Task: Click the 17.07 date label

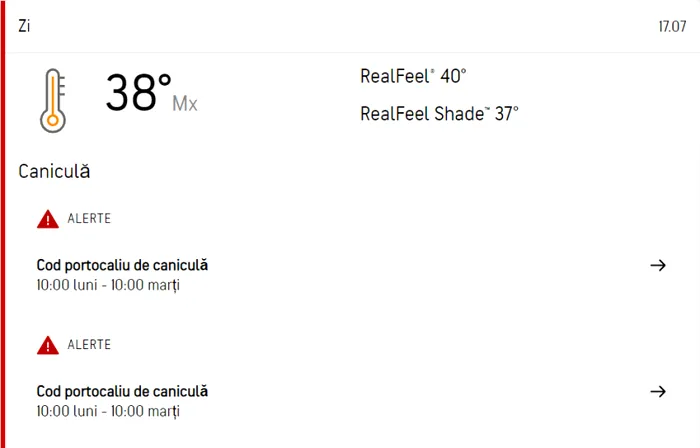Action: pyautogui.click(x=671, y=27)
